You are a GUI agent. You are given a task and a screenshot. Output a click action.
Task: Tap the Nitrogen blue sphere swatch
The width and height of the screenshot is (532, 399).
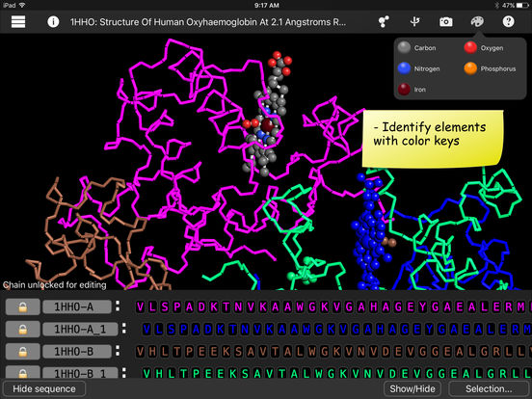(404, 68)
